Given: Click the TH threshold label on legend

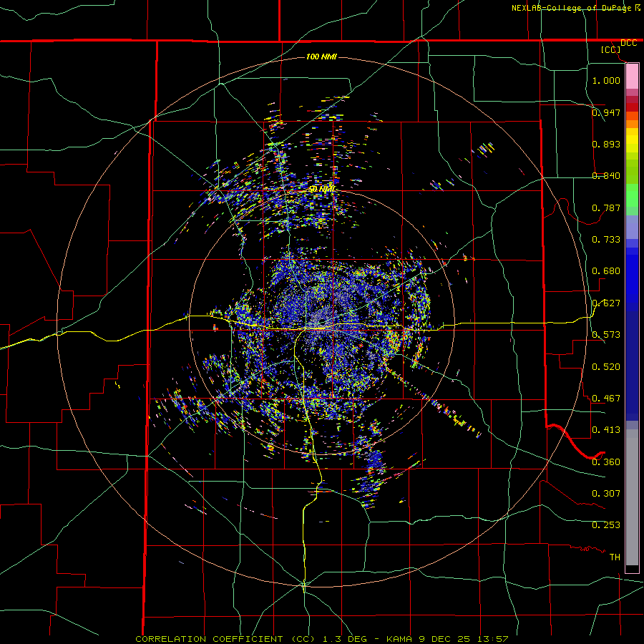Looking at the screenshot, I should click(615, 557).
